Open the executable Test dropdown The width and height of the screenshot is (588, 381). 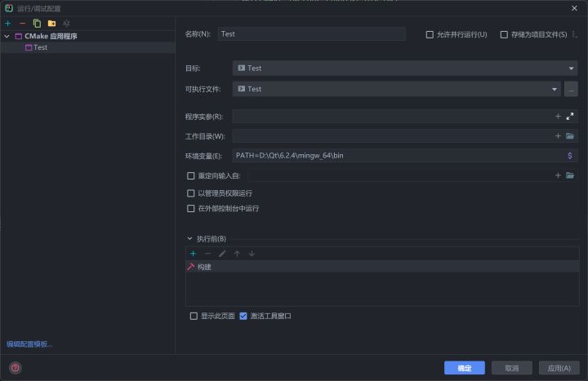click(x=396, y=89)
